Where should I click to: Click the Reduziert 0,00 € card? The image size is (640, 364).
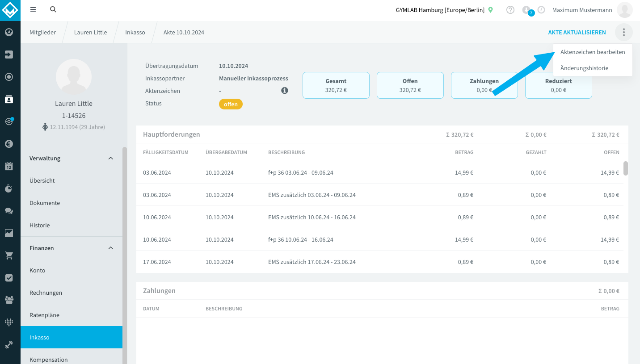click(x=559, y=85)
